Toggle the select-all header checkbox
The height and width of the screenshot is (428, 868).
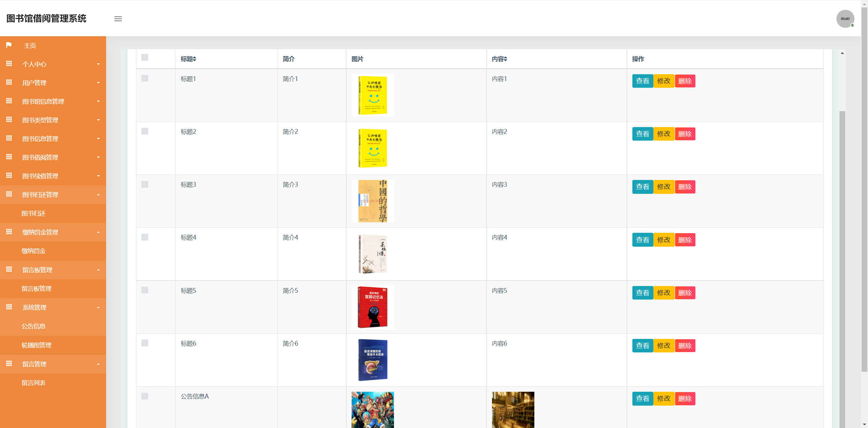click(x=145, y=57)
